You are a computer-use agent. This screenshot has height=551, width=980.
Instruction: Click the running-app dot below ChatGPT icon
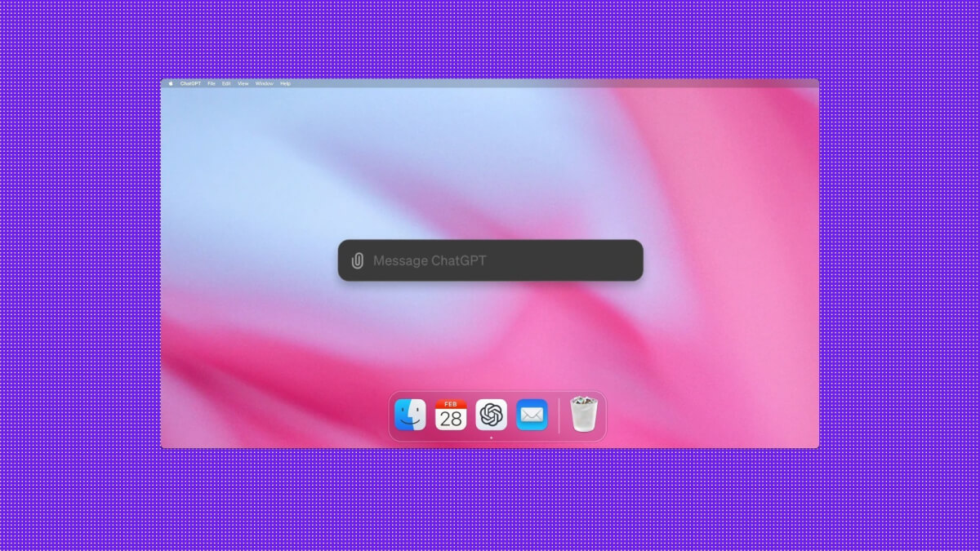491,438
